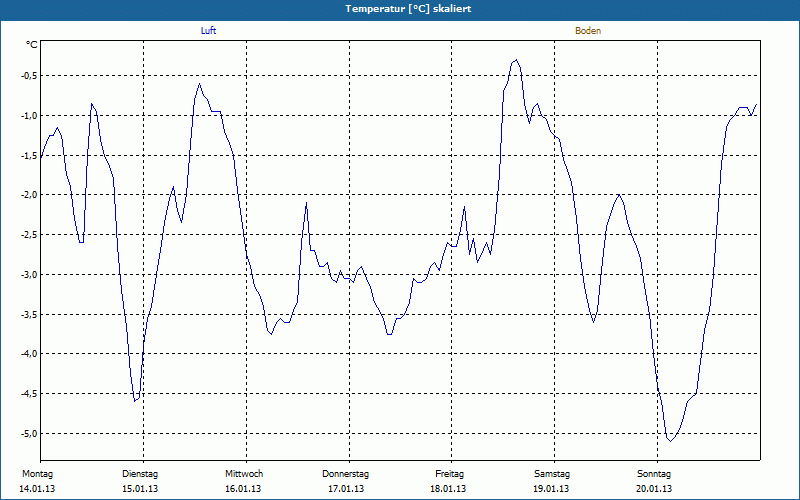Click the date 18.01.13
Screen dimensions: 800x500
[448, 489]
